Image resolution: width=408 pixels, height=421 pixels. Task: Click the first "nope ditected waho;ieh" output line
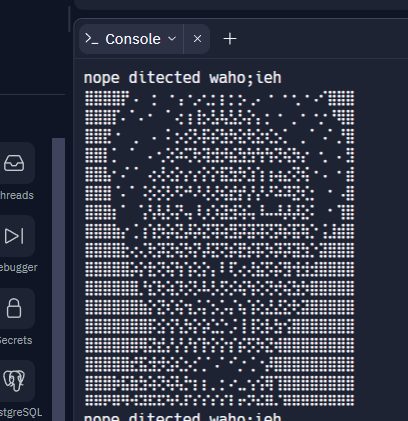(183, 78)
